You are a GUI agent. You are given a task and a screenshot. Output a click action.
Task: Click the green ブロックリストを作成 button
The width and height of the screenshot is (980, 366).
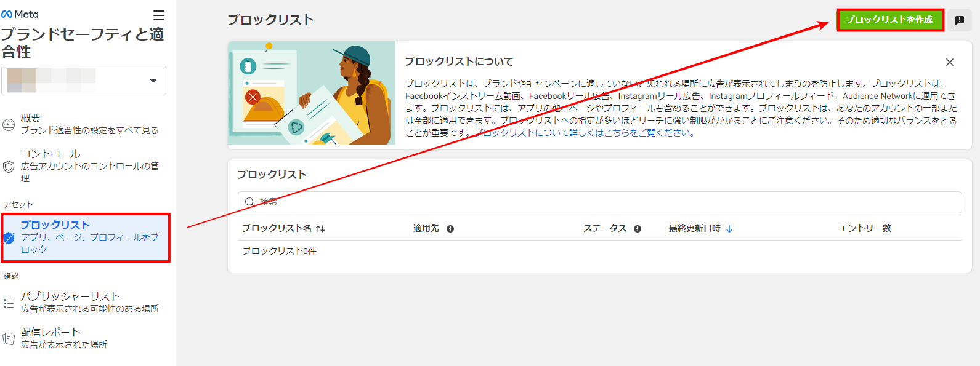pyautogui.click(x=890, y=20)
